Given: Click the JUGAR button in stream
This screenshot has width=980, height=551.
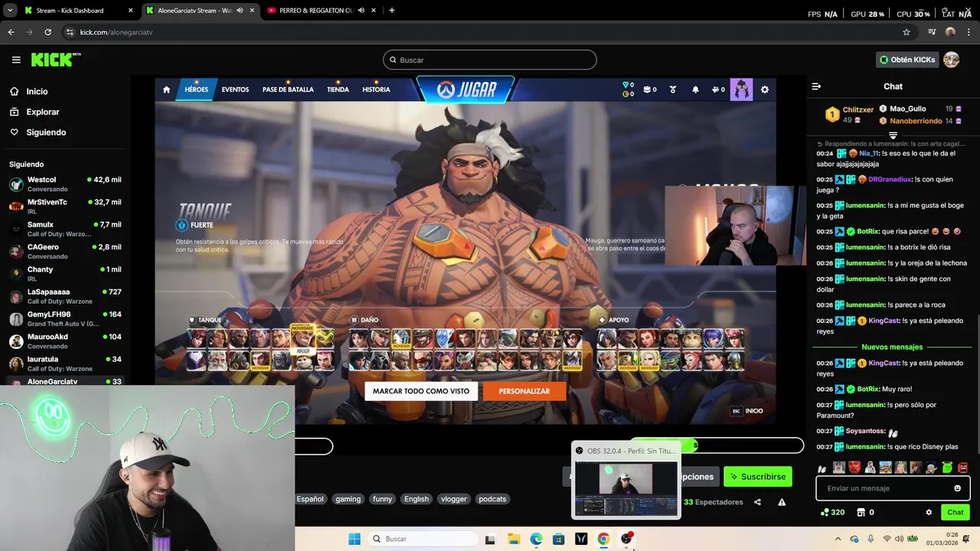Looking at the screenshot, I should coord(465,90).
